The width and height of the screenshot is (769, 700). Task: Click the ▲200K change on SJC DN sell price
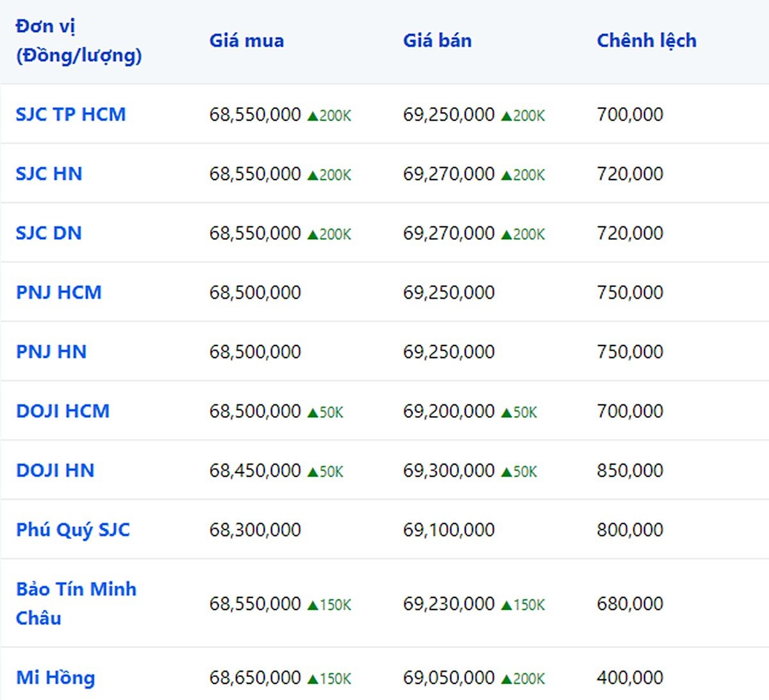[x=523, y=235]
